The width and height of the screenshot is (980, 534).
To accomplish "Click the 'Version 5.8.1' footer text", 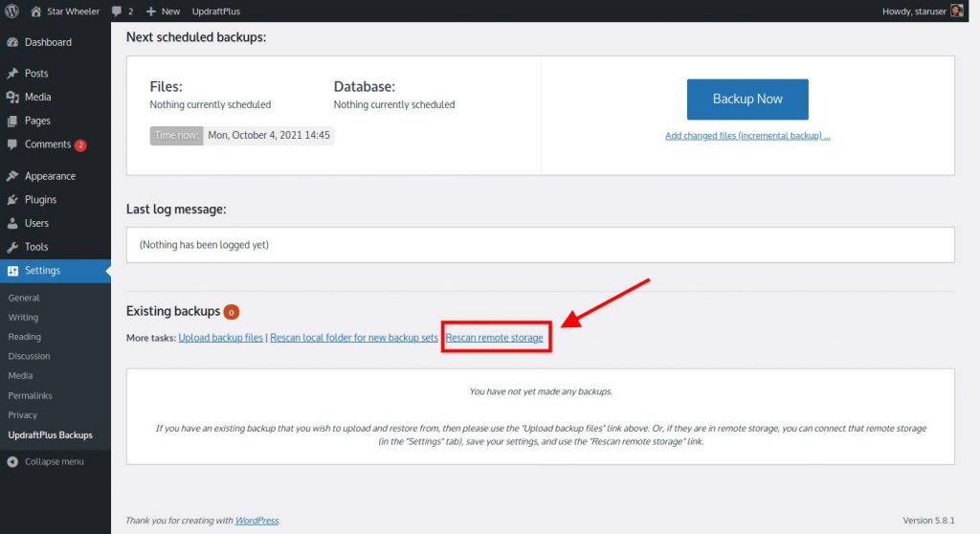I will pyautogui.click(x=928, y=521).
